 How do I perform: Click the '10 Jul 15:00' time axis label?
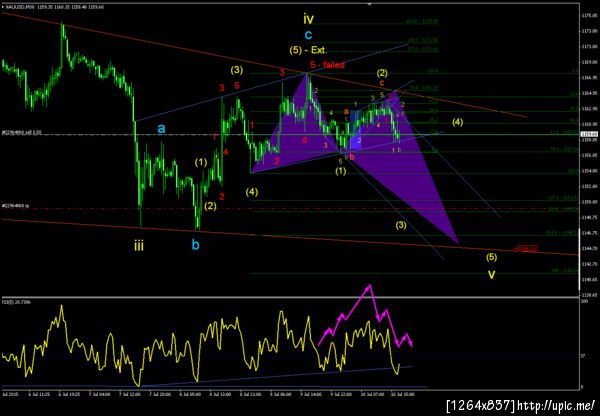coord(402,393)
